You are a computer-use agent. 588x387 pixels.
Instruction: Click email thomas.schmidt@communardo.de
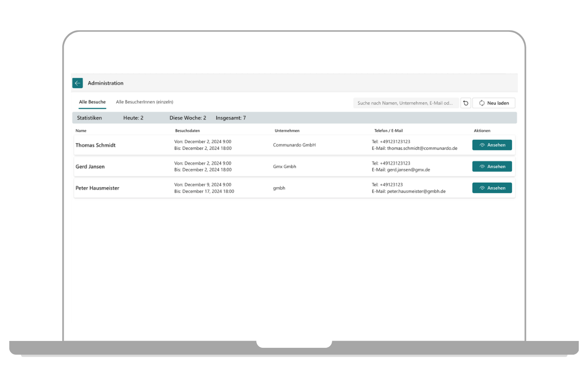pyautogui.click(x=422, y=148)
